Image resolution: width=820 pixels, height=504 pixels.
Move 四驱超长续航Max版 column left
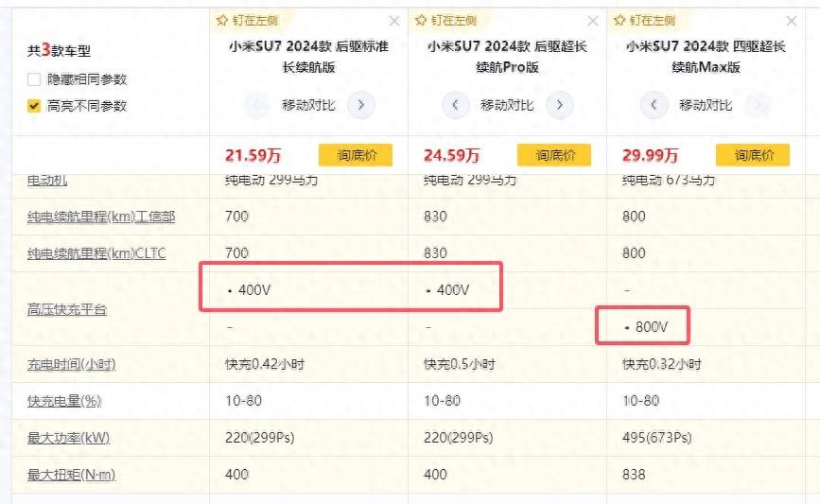[654, 105]
